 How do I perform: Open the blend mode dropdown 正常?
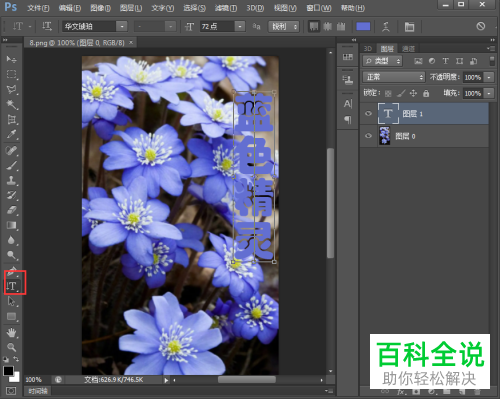point(394,77)
